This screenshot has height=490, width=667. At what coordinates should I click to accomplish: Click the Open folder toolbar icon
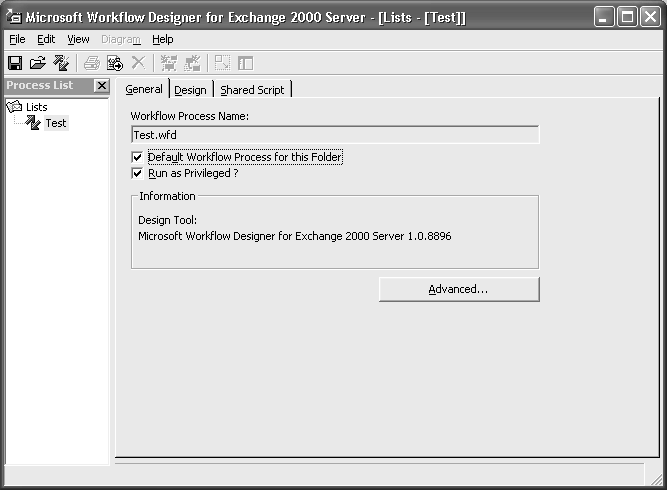(x=38, y=63)
